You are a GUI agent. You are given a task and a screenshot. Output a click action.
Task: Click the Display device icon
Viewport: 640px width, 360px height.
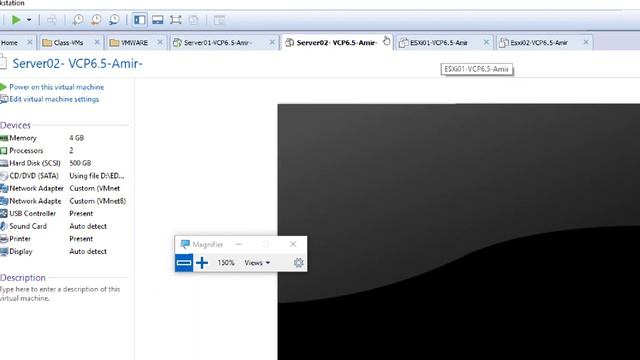[x=4, y=251]
